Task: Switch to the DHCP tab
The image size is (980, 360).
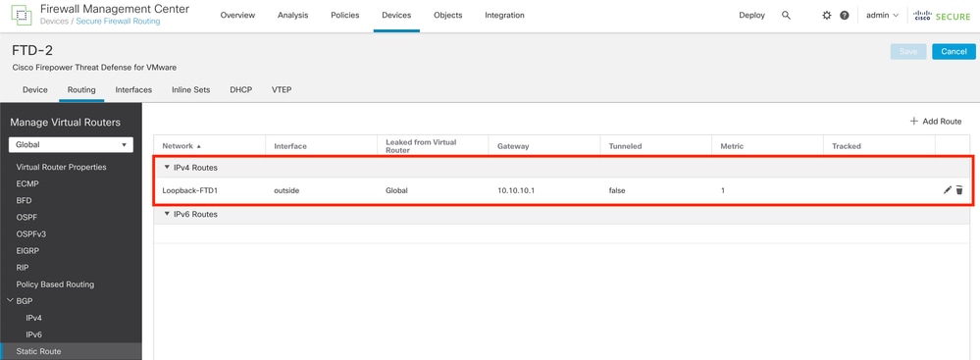Action: click(240, 89)
